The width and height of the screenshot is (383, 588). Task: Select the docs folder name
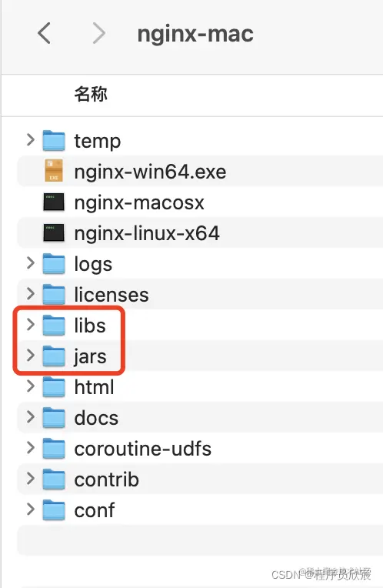click(96, 417)
